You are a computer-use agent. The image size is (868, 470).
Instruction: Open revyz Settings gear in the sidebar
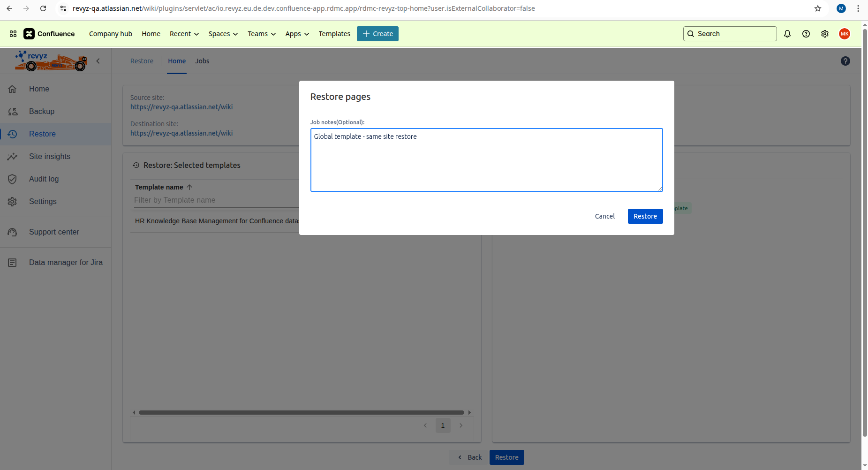[13, 201]
